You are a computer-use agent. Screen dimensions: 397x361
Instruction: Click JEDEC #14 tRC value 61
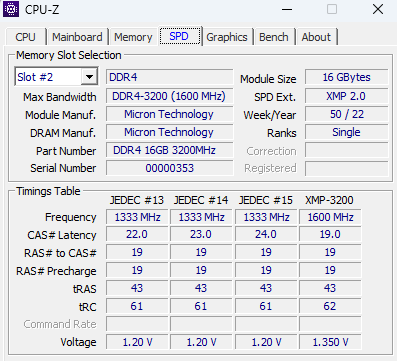click(x=201, y=306)
